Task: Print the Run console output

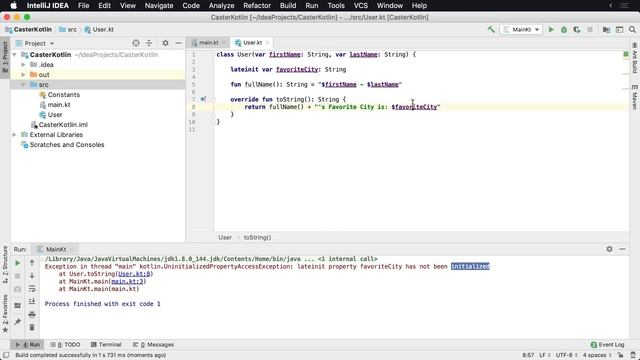Action: click(32, 314)
